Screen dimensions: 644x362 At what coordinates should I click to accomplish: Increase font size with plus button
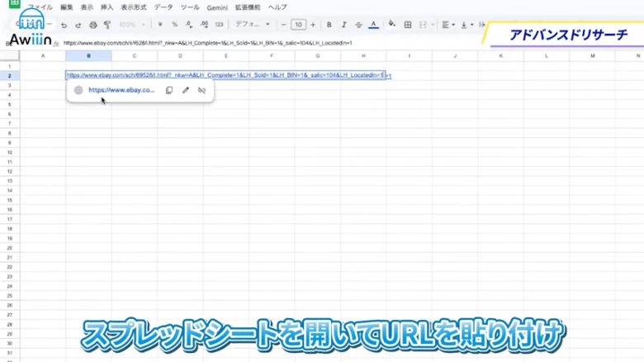313,25
